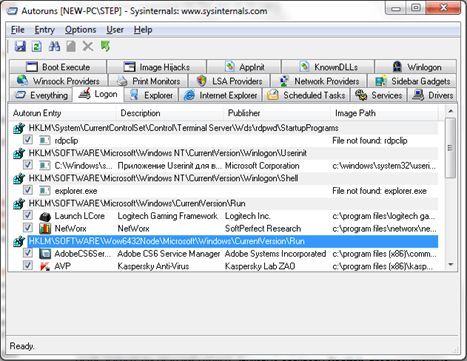Click the list scrollbar down arrow
The width and height of the screenshot is (467, 361).
point(450,265)
